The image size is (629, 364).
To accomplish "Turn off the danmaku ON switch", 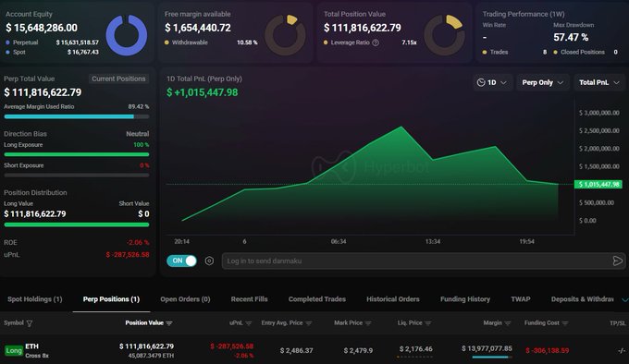I will 181,261.
